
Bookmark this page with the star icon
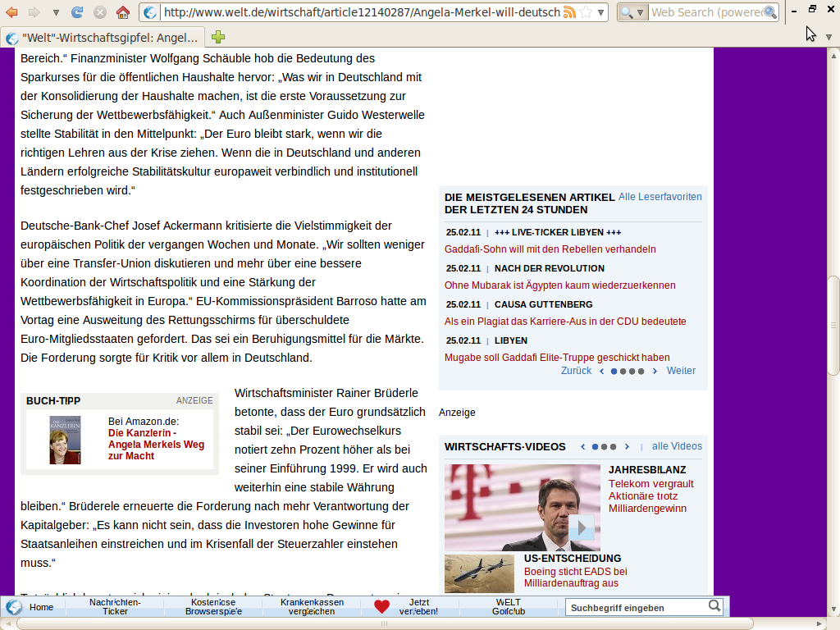tap(586, 12)
